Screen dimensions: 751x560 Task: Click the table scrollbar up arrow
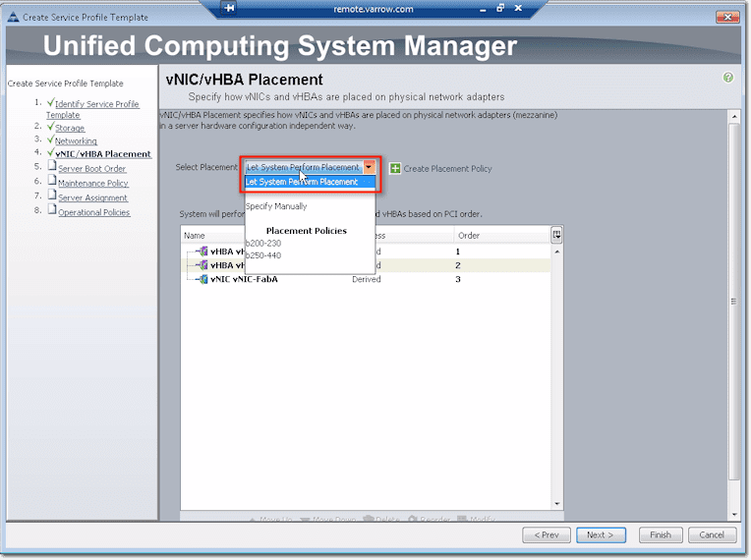point(557,252)
